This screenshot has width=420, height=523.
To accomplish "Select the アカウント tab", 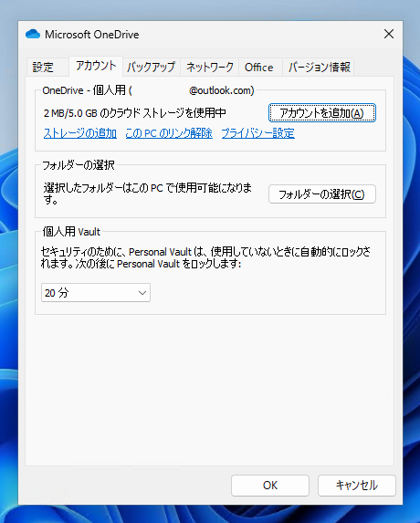I will 96,66.
